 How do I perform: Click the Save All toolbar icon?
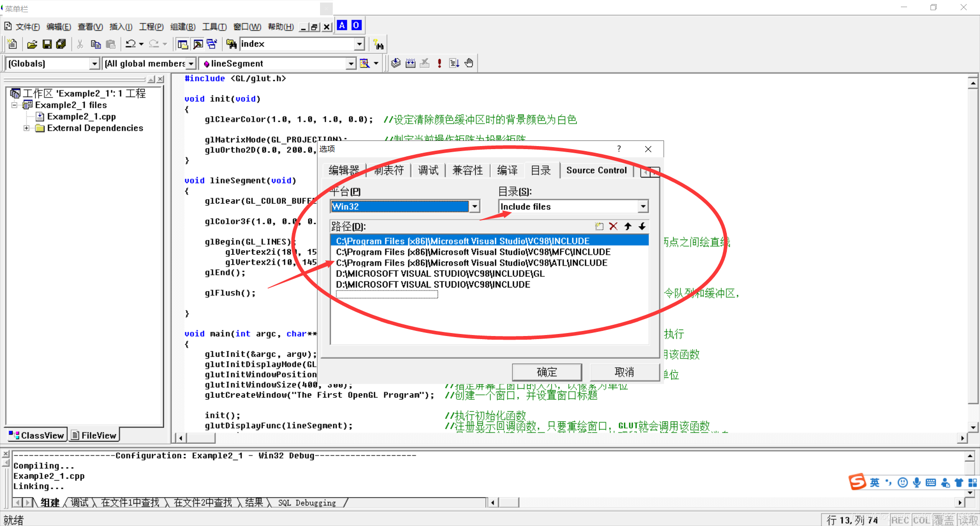point(61,44)
